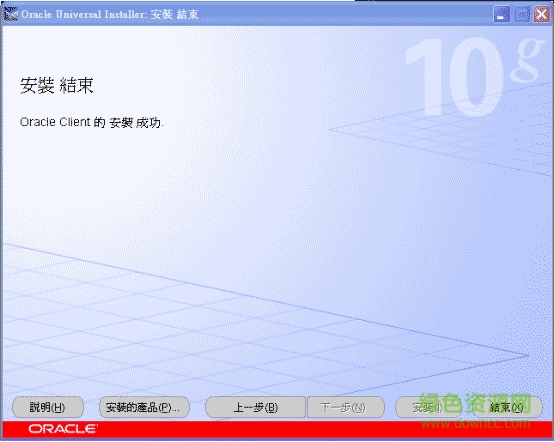This screenshot has width=554, height=442.
Task: Click the 'Oracle Client 的 安裝 成功' message
Action: point(92,122)
